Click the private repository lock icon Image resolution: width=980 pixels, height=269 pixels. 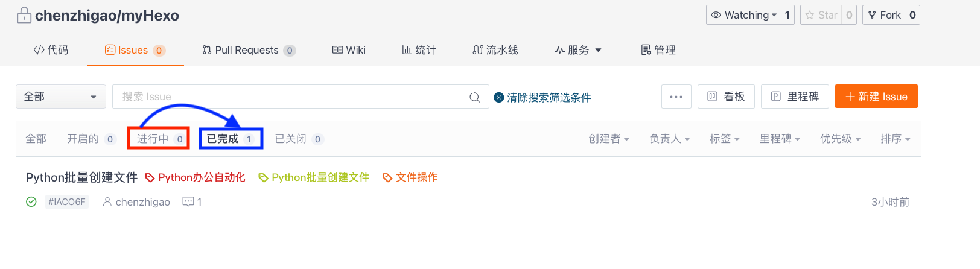click(x=24, y=15)
